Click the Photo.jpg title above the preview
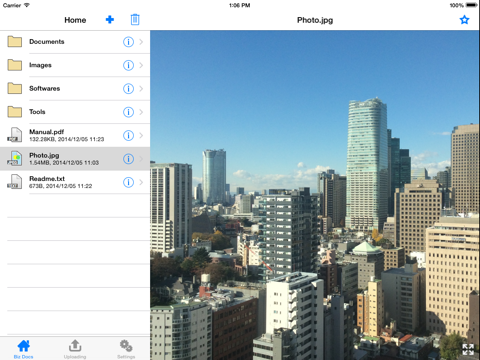Viewport: 480px width, 360px height. (x=315, y=20)
